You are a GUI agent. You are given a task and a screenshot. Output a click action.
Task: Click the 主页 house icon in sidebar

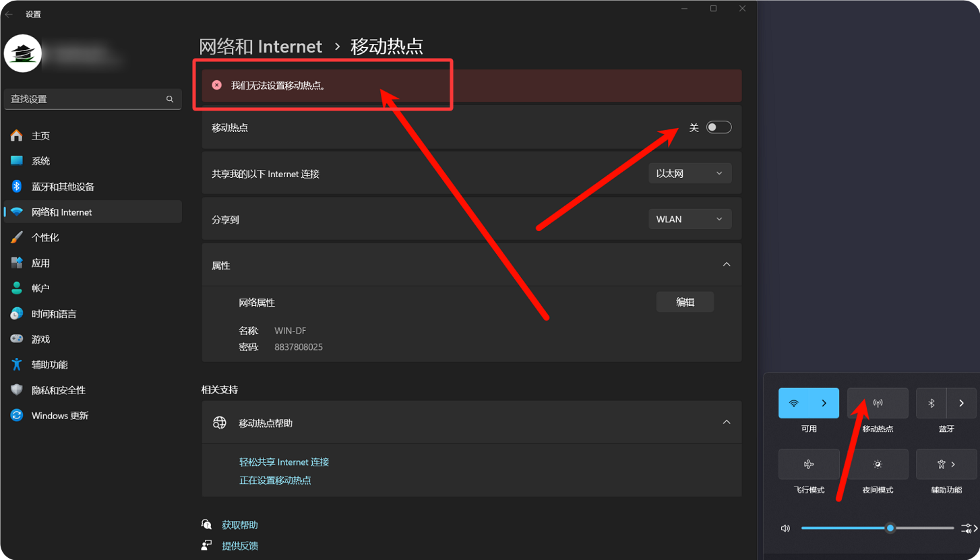(x=17, y=135)
